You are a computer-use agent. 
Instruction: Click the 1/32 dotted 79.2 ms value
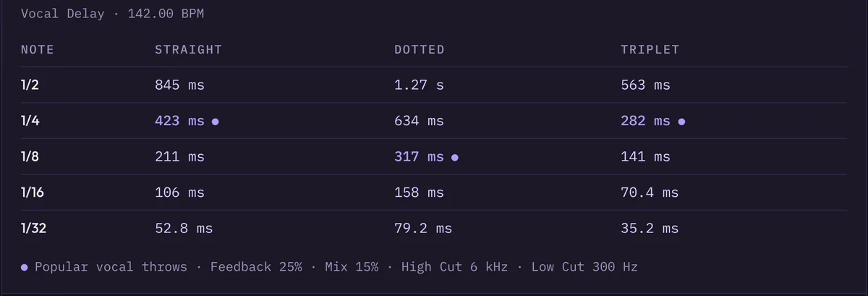423,228
